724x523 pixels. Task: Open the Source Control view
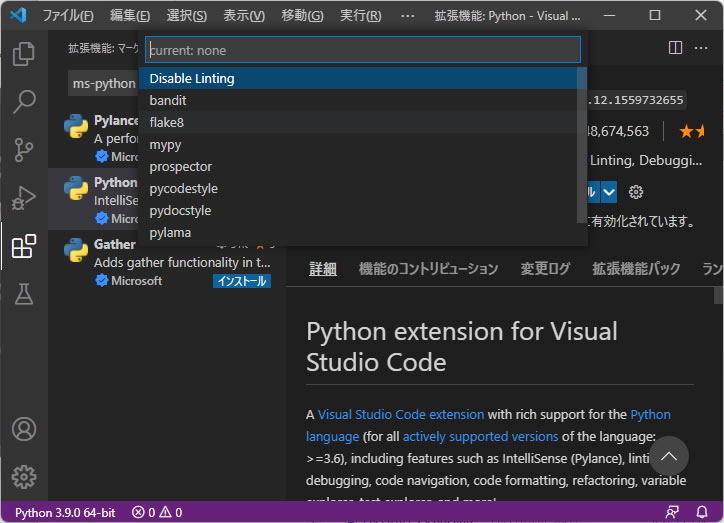coord(23,150)
